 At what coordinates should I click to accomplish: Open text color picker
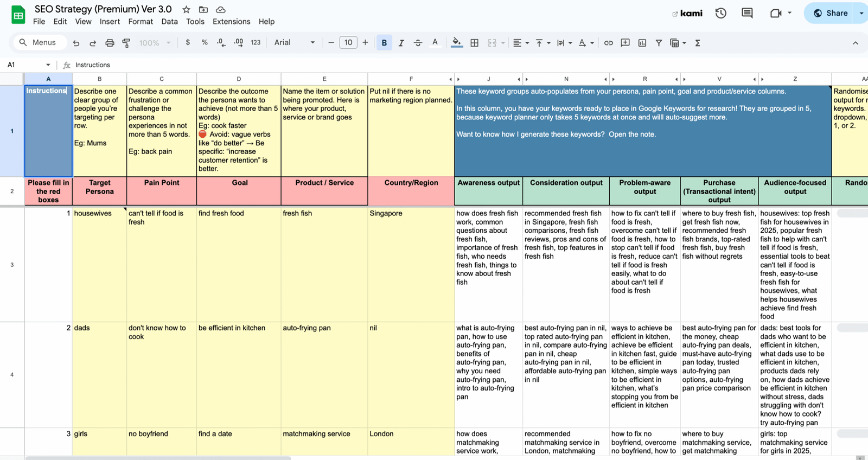point(435,43)
